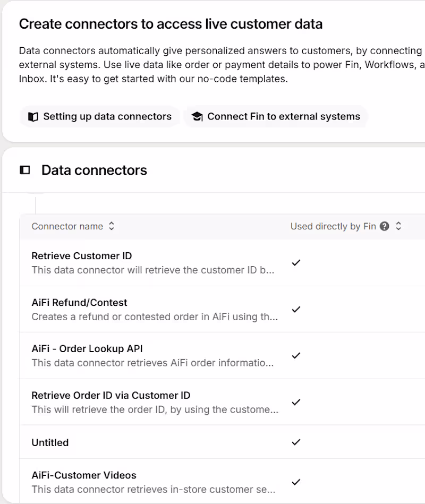Sort by the Used directly by Fin column

398,226
